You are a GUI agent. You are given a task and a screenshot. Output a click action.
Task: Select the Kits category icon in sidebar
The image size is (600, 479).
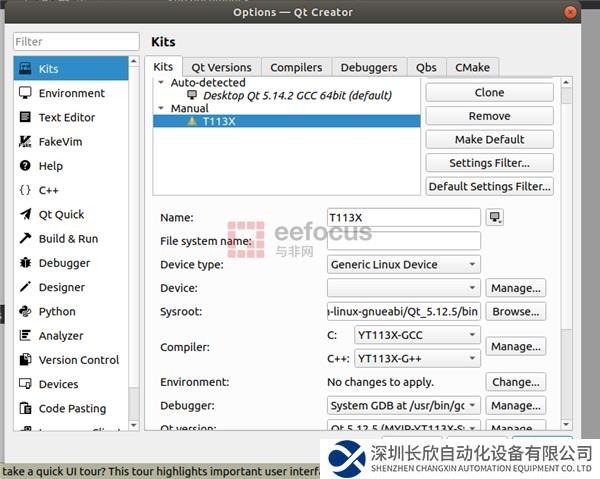[25, 69]
